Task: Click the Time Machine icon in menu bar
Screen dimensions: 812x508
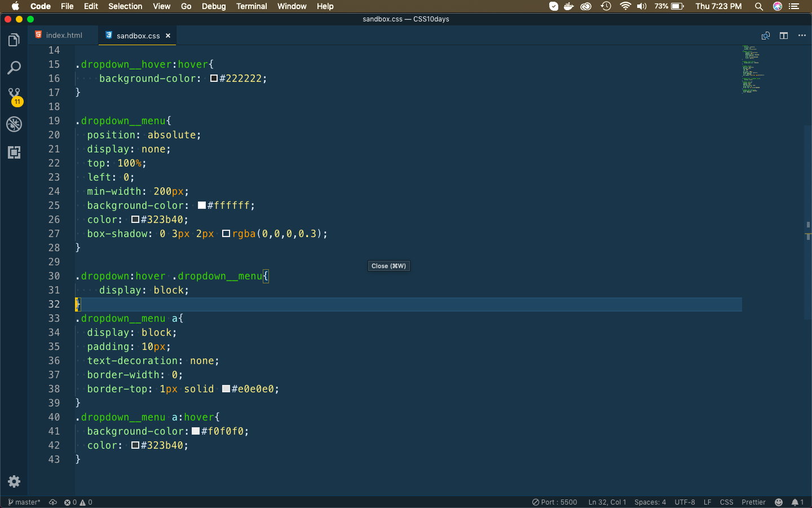Action: click(x=606, y=6)
